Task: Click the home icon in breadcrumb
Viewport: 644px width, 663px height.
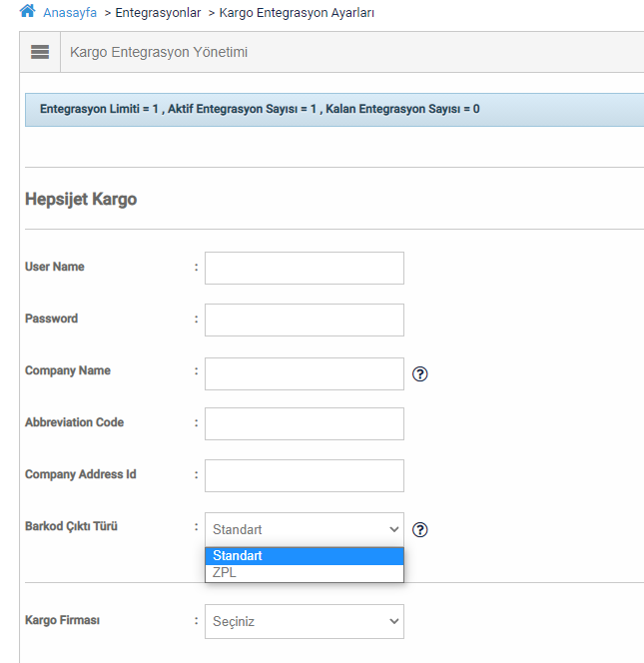Action: coord(28,11)
